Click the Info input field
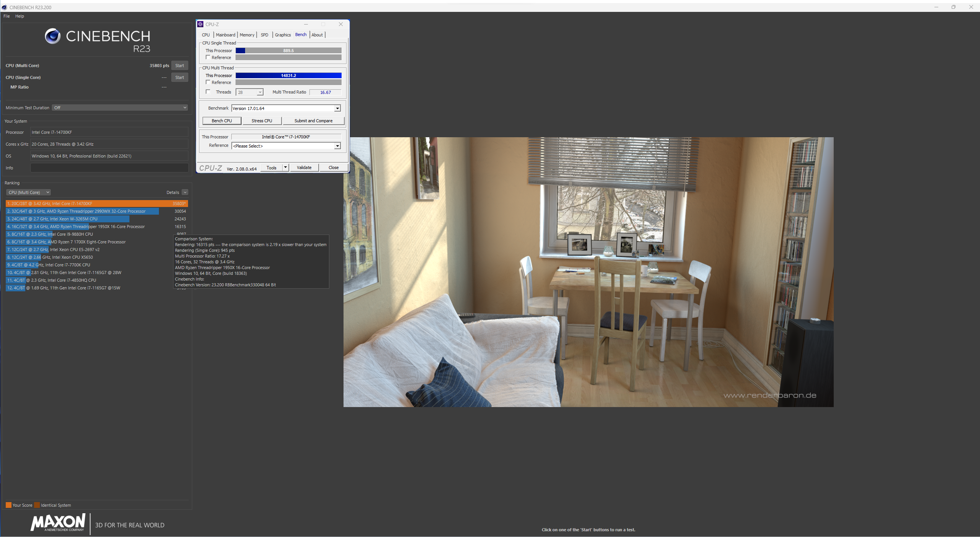This screenshot has width=980, height=537. click(109, 168)
